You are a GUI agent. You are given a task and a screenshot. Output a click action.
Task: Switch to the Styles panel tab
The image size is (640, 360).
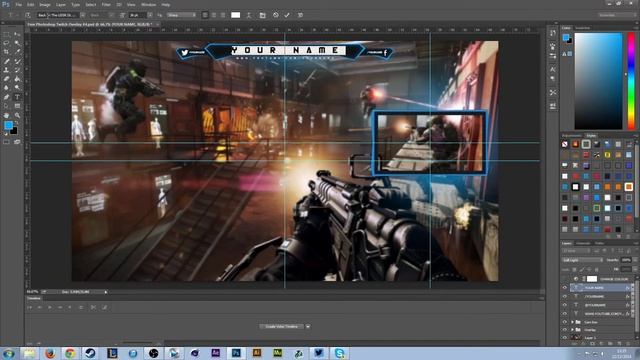(591, 136)
